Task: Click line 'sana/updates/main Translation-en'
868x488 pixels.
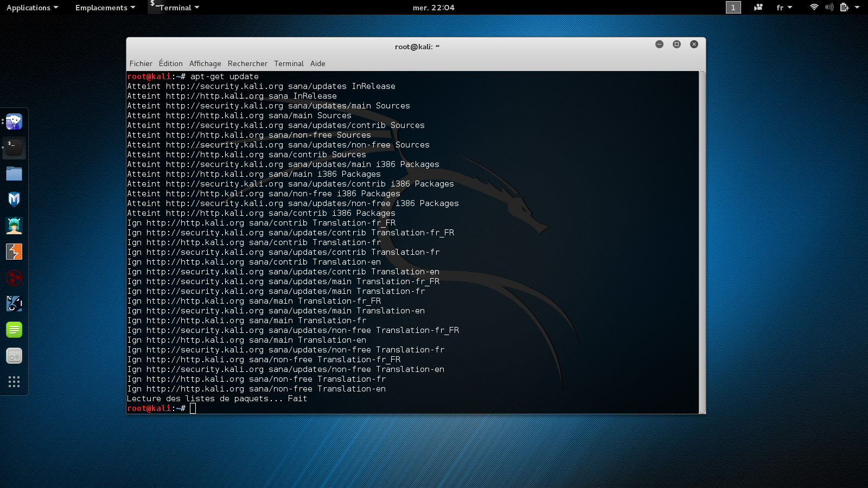Action: point(276,311)
